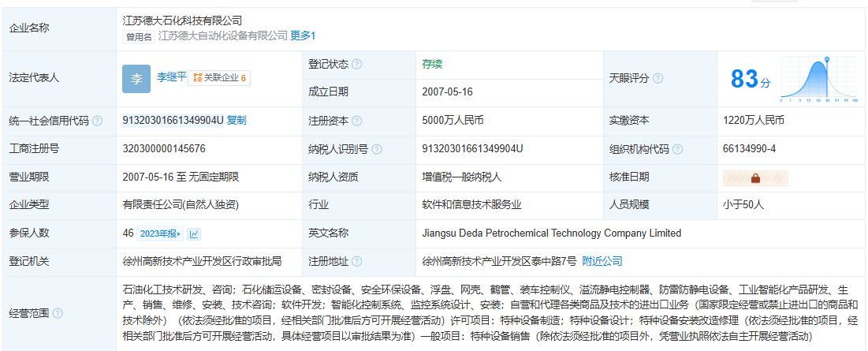Select credit code 91320301661349904U in 统一社会信用代码 row
Screen dimensions: 868x351
tap(173, 120)
